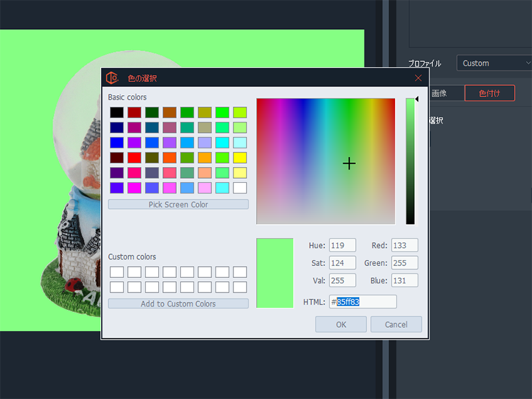Switch to the 色付け tab

pyautogui.click(x=489, y=93)
